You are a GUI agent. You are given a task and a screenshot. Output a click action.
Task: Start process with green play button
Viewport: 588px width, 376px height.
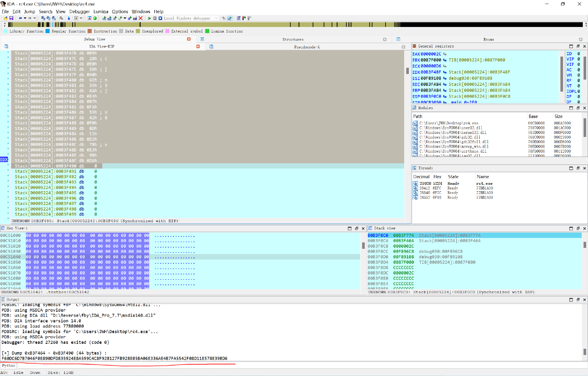coord(149,18)
